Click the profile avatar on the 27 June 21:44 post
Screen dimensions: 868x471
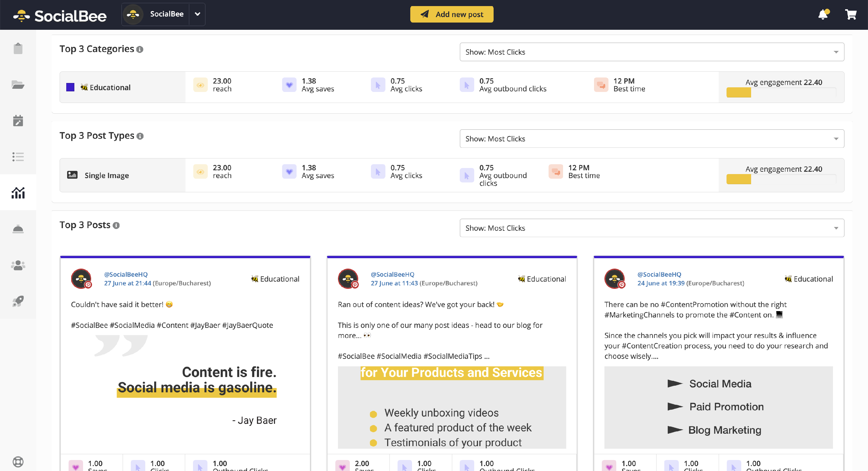81,278
